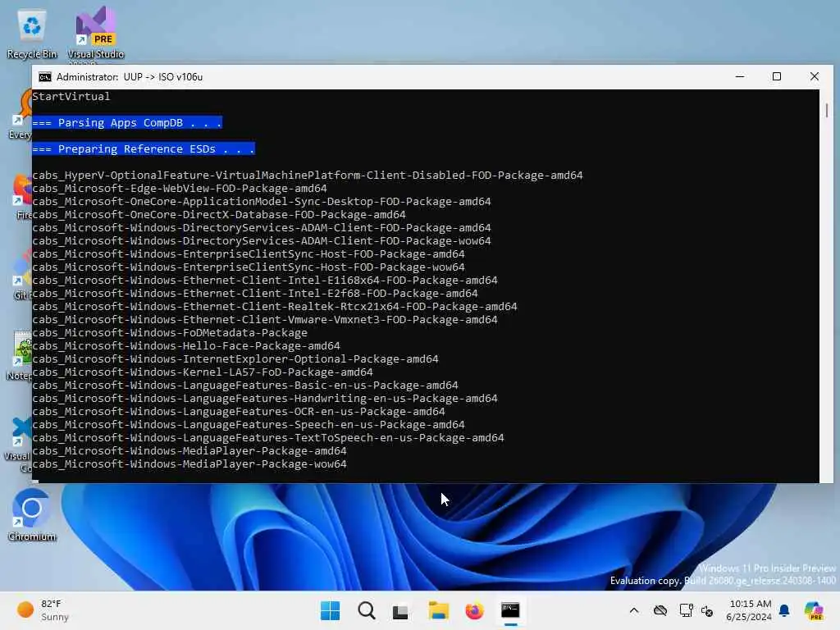Click the Kernel-LA57-FoD-Package-amd64 line
The height and width of the screenshot is (630, 840).
pyautogui.click(x=203, y=372)
